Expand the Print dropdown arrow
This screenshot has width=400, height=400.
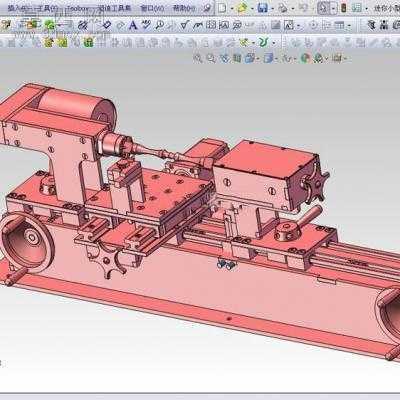tap(293, 8)
